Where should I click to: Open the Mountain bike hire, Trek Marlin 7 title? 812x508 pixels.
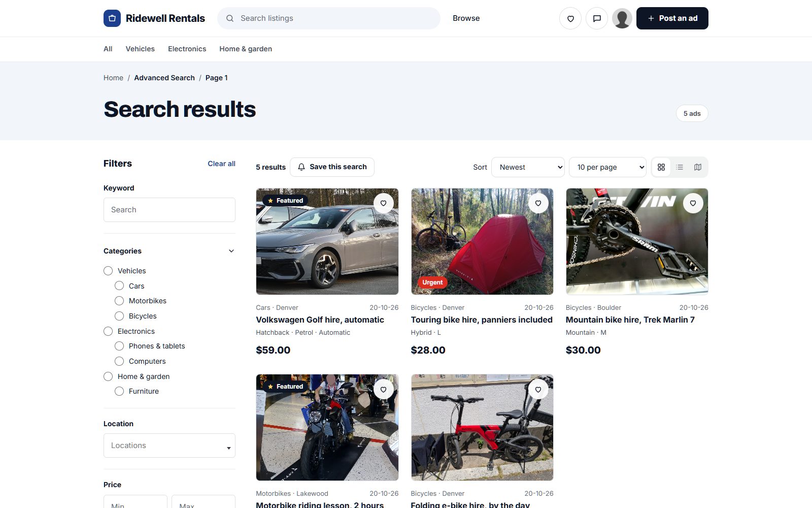630,320
